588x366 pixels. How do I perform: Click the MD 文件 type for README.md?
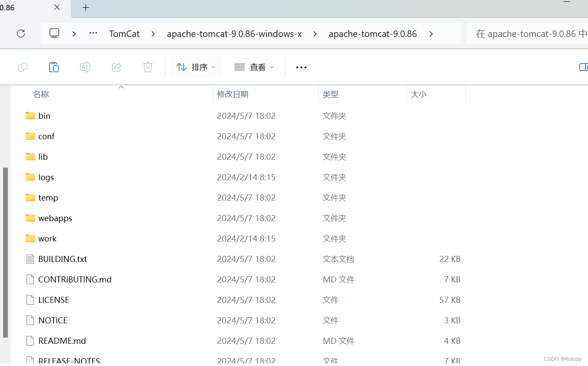(x=338, y=341)
